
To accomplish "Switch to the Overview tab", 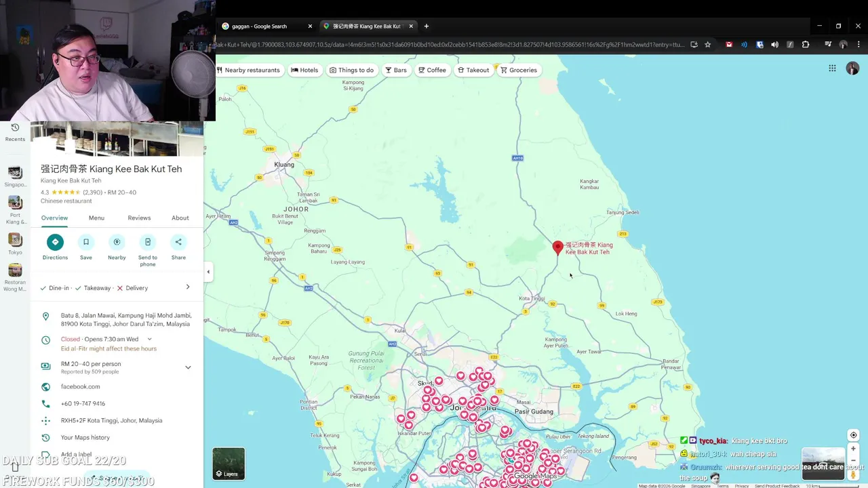I will tap(54, 218).
